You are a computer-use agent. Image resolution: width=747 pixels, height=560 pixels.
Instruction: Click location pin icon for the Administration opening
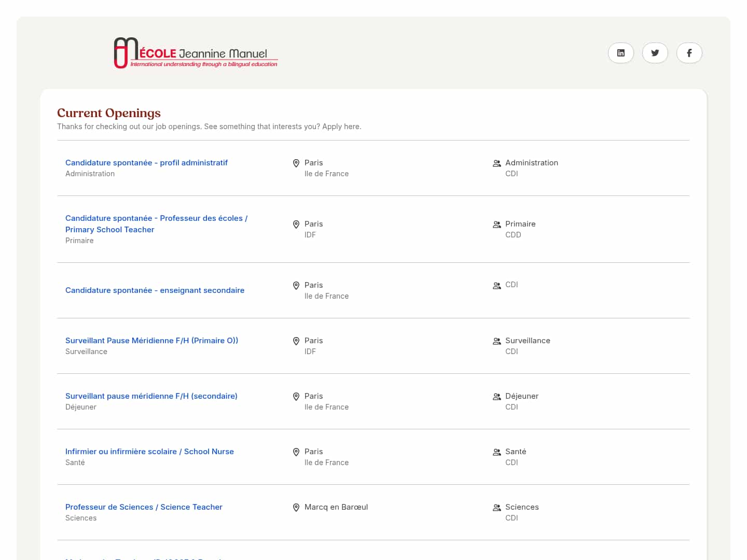pyautogui.click(x=296, y=163)
